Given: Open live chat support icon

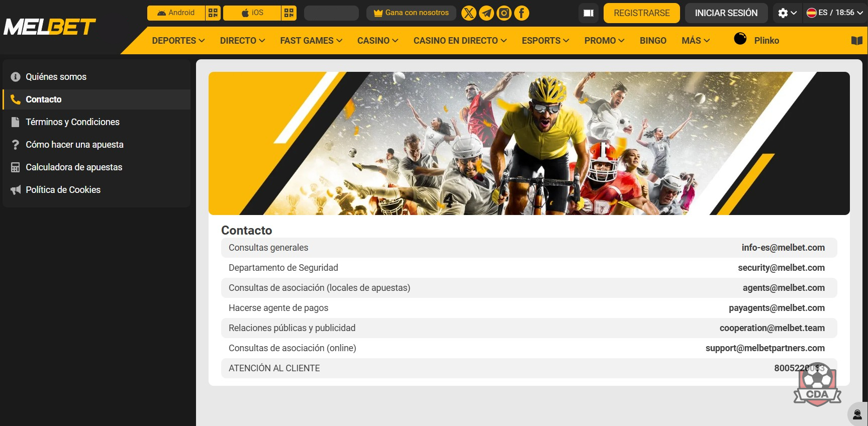Looking at the screenshot, I should pos(857,414).
